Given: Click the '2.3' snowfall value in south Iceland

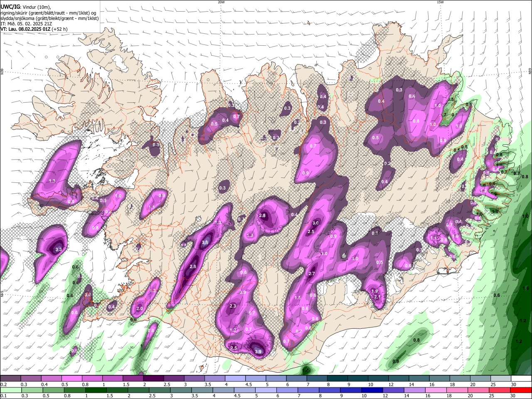Looking at the screenshot, I should (233, 306).
